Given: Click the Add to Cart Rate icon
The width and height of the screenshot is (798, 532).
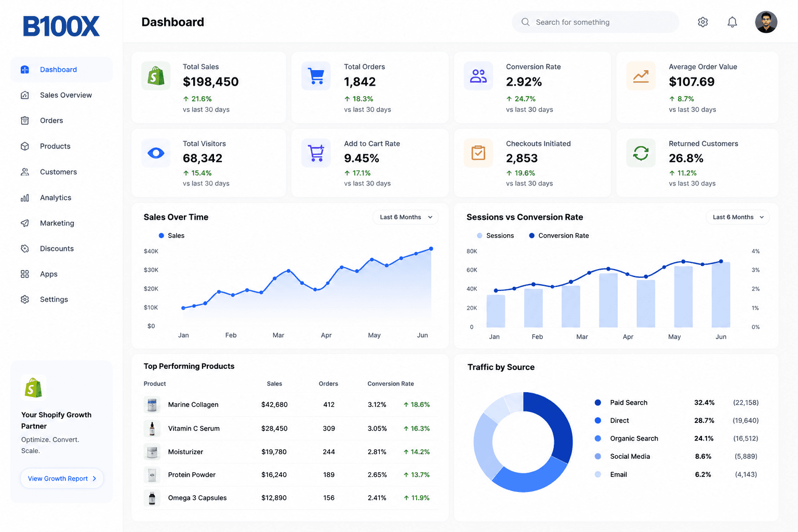Looking at the screenshot, I should point(316,153).
